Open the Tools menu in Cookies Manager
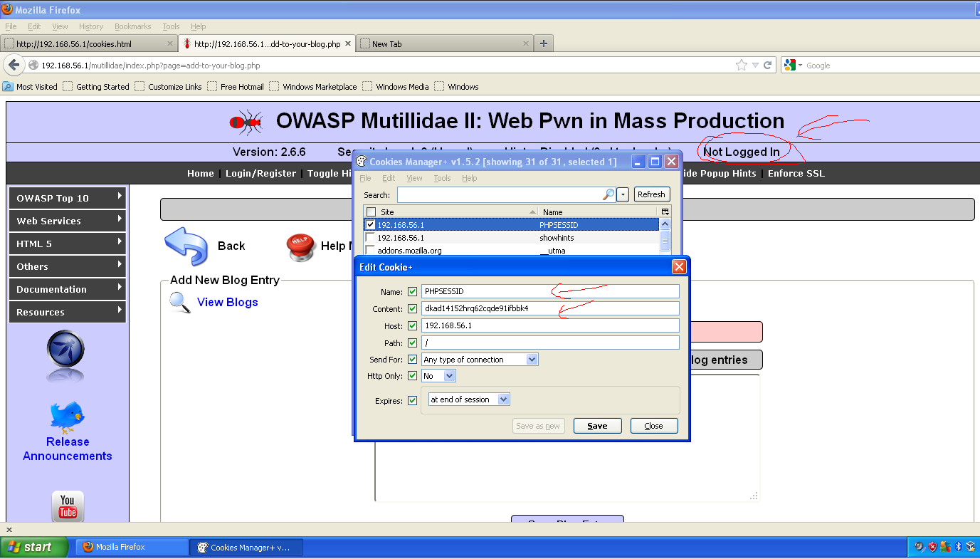The image size is (980, 559). click(442, 178)
